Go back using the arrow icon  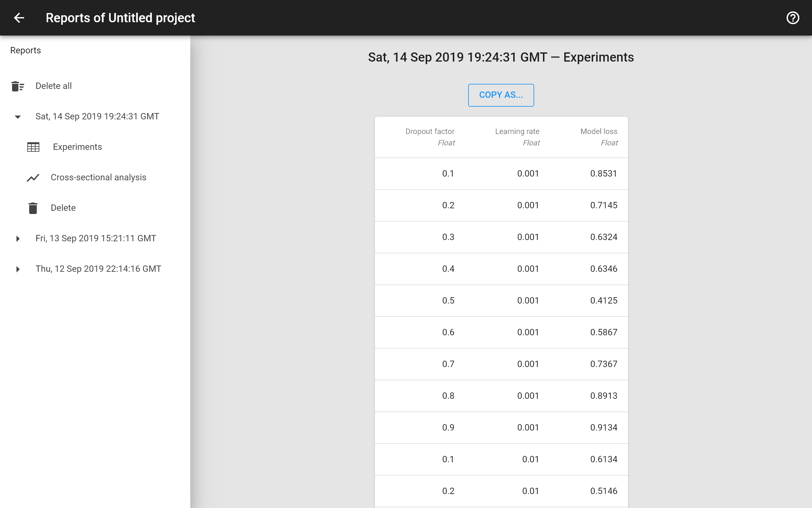coord(19,18)
